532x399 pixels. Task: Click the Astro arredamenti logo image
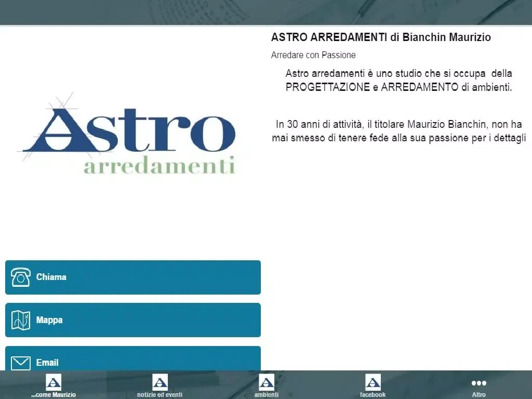pos(126,134)
